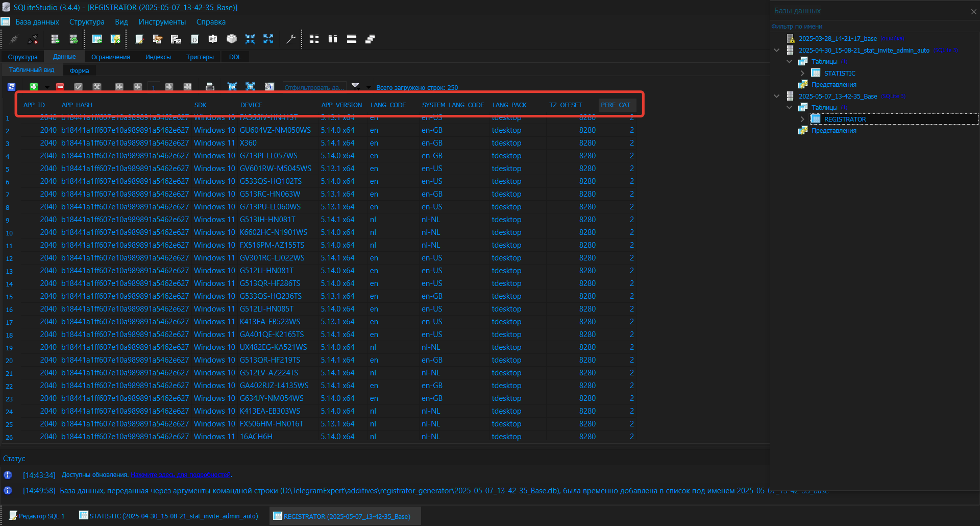Go to the next data page arrow

click(x=169, y=87)
